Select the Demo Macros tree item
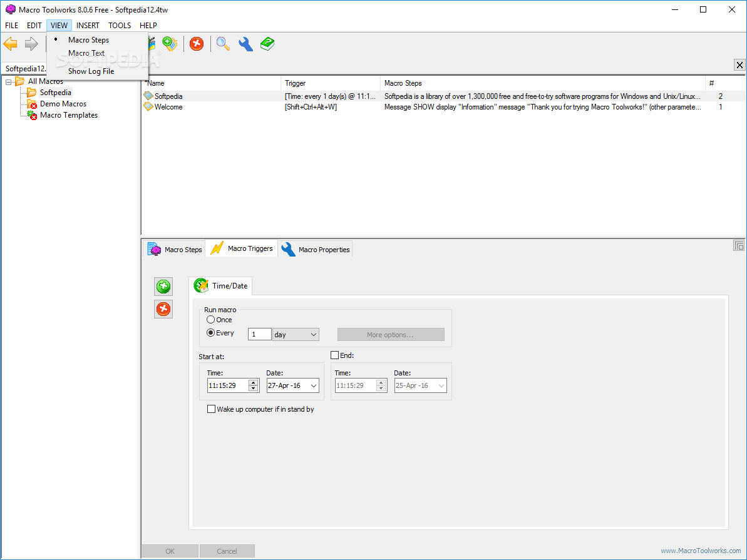The image size is (747, 560). [63, 104]
